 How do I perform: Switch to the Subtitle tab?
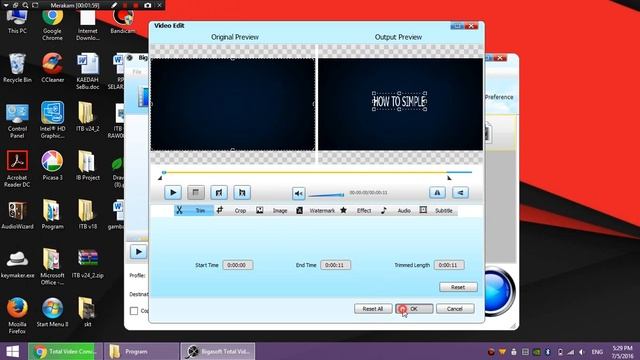[437, 211]
